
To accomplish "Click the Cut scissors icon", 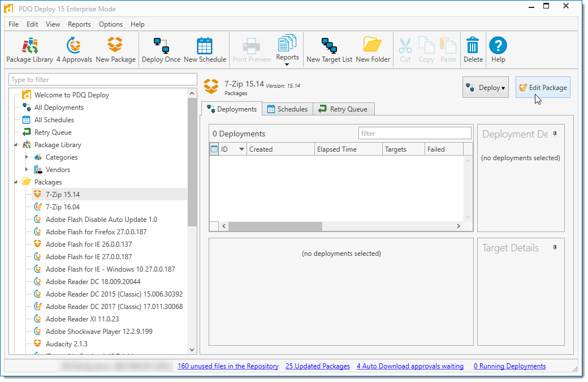I will pos(405,50).
